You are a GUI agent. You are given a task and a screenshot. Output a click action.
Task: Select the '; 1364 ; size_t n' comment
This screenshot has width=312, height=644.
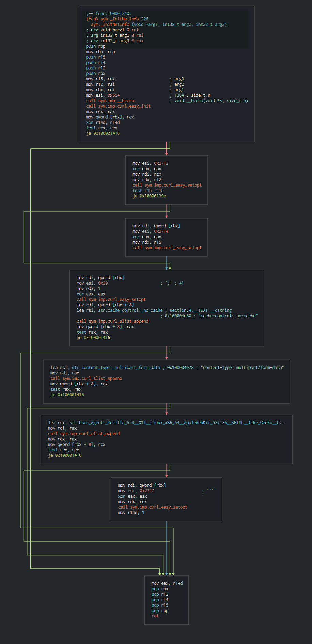[190, 95]
